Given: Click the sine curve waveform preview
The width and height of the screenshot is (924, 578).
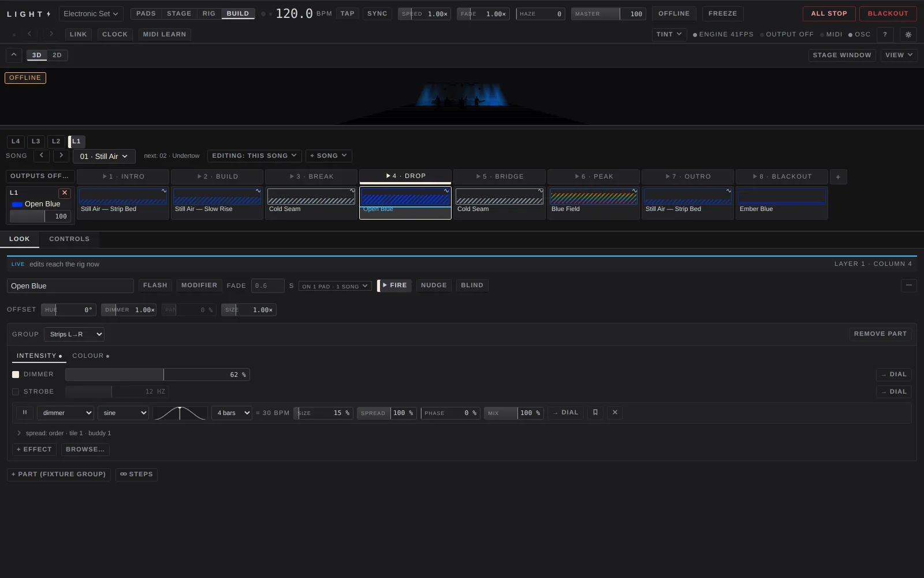Looking at the screenshot, I should click(180, 413).
